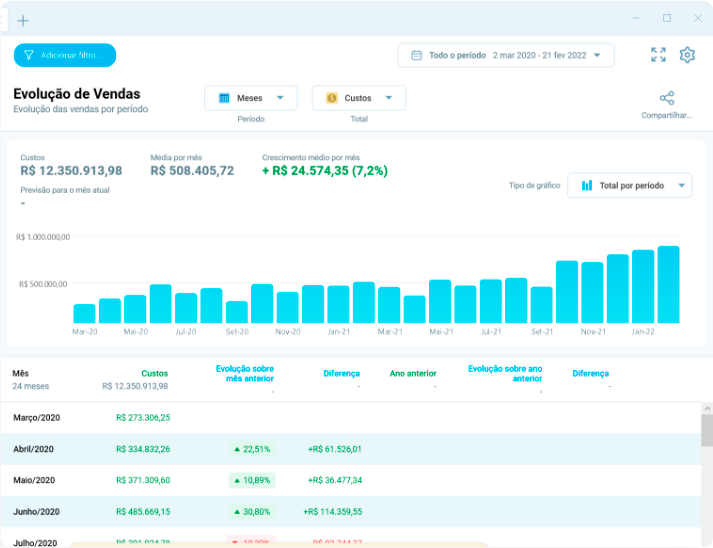713x548 pixels.
Task: Click the Mês column header
Action: pos(20,373)
